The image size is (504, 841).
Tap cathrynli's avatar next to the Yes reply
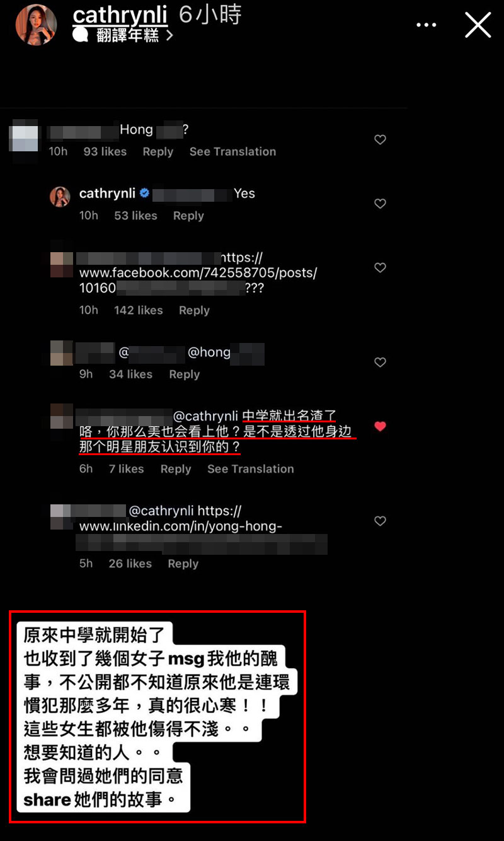(60, 197)
